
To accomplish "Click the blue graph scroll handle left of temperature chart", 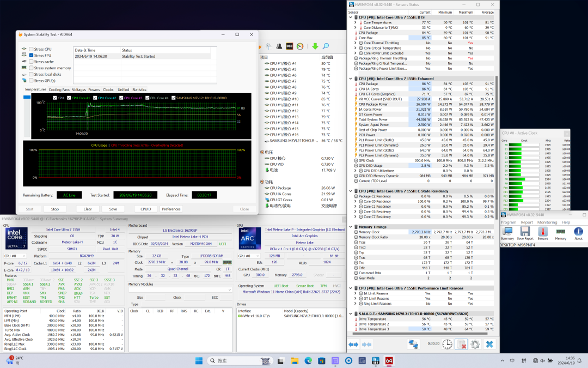I will pyautogui.click(x=27, y=97).
